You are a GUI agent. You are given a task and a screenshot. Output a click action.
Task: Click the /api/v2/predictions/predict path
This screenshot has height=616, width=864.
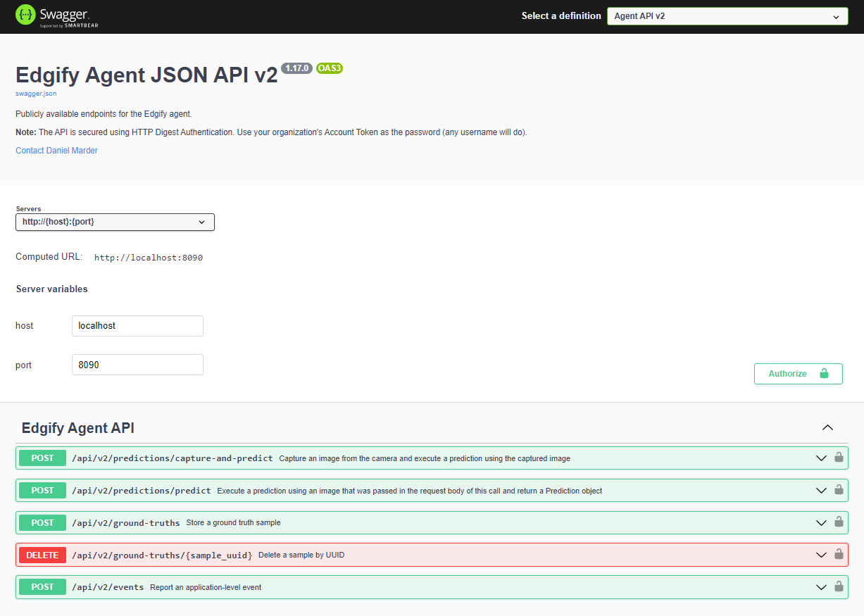point(142,491)
